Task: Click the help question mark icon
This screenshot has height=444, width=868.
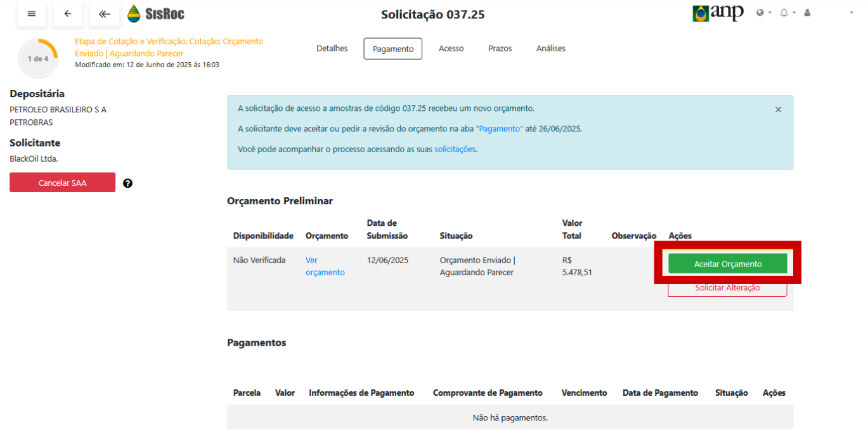Action: tap(127, 183)
